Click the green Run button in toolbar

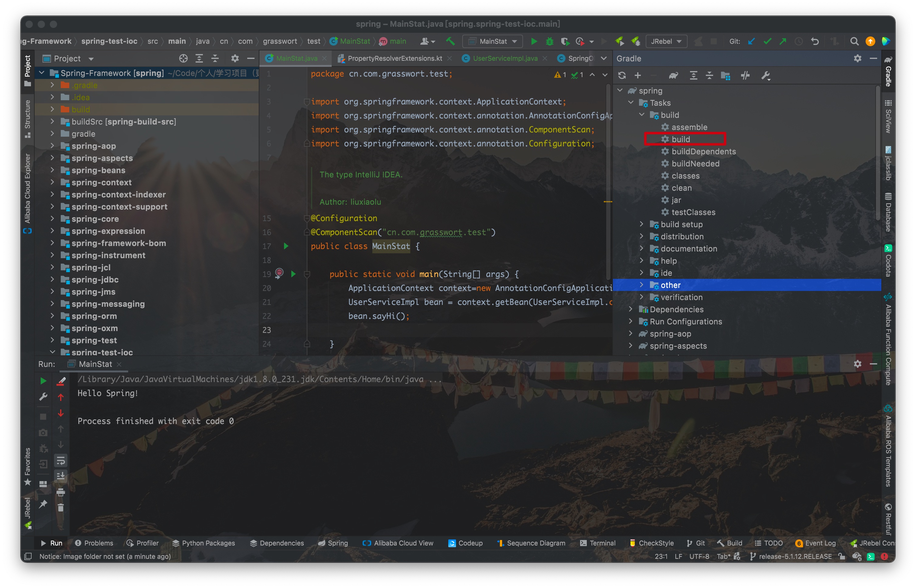point(534,41)
